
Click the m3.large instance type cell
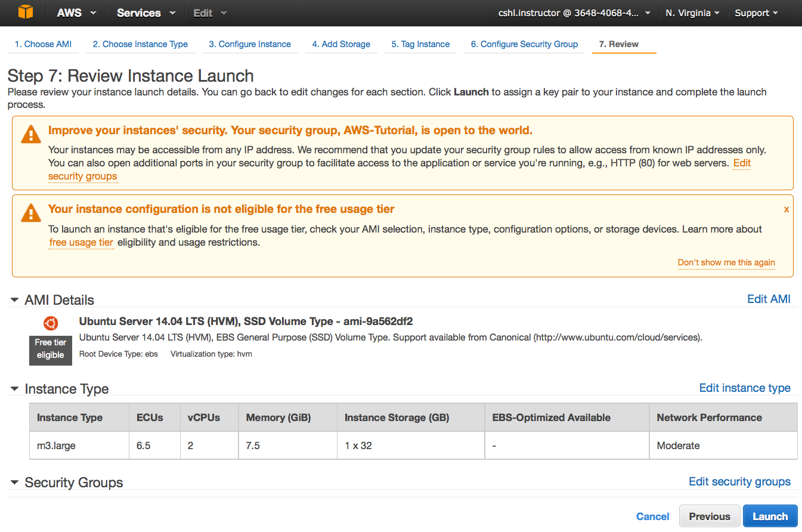point(79,446)
